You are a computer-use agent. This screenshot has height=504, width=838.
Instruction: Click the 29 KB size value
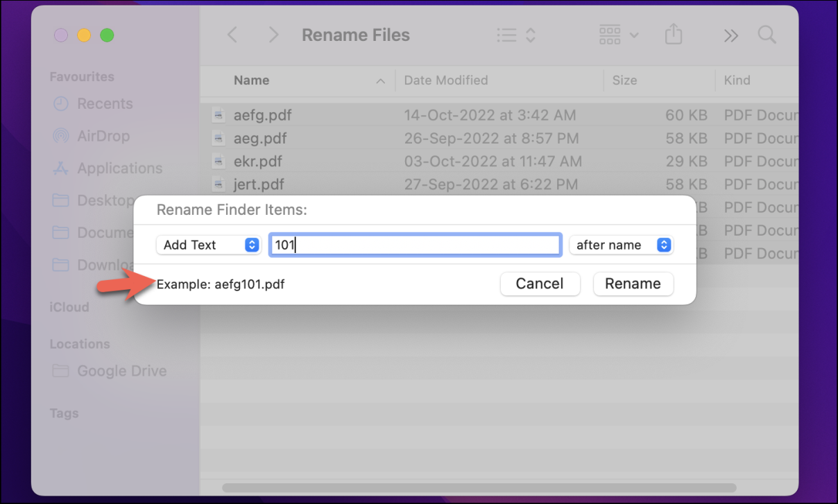[686, 162]
